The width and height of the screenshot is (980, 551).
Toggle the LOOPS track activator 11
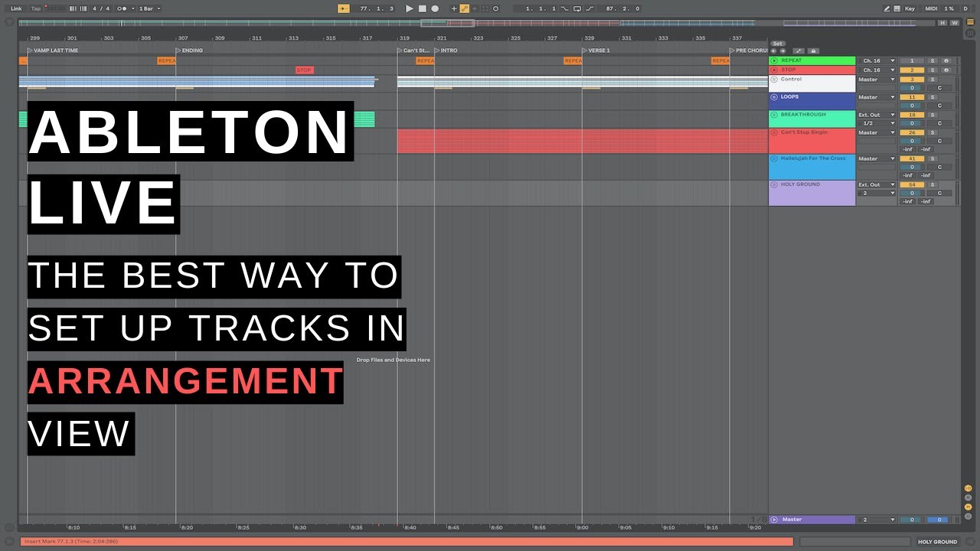click(x=912, y=97)
